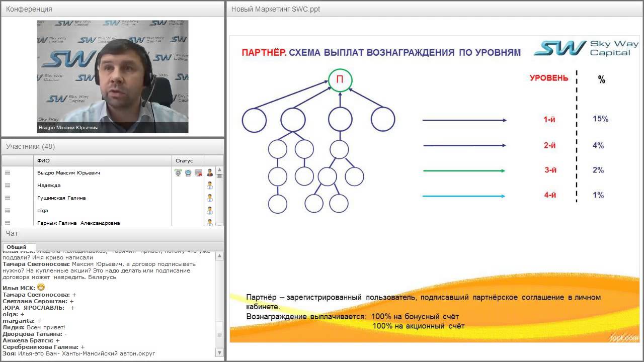This screenshot has width=644, height=362.
Task: Click the Участники (48) panel title
Action: click(x=30, y=146)
